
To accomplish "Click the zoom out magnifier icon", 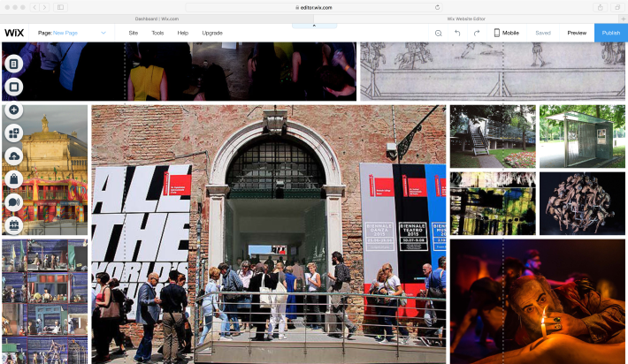I will tap(438, 33).
